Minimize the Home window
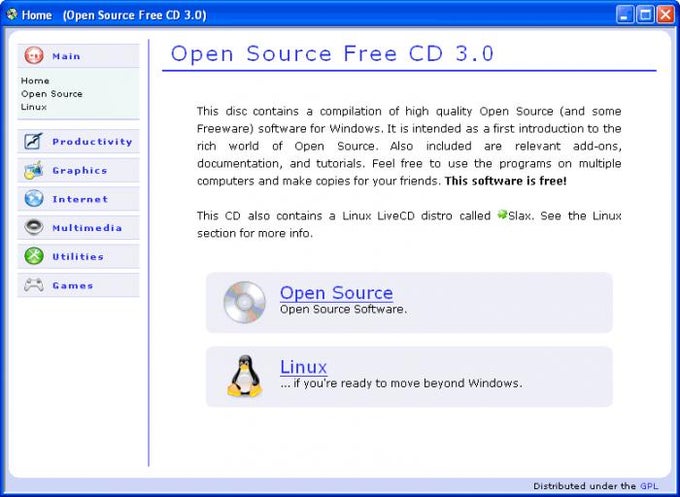The width and height of the screenshot is (680, 497). [x=624, y=15]
